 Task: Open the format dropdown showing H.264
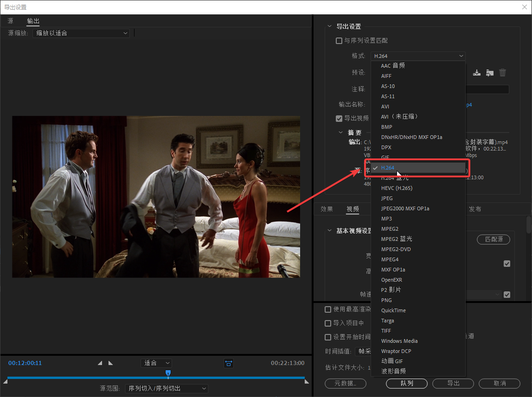click(x=418, y=56)
